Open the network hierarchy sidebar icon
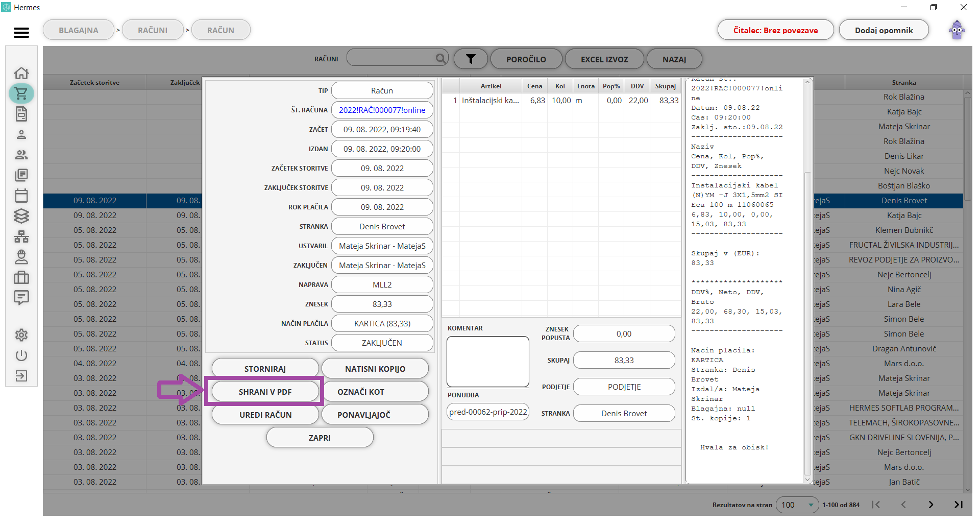The height and width of the screenshot is (525, 980). pyautogui.click(x=21, y=236)
